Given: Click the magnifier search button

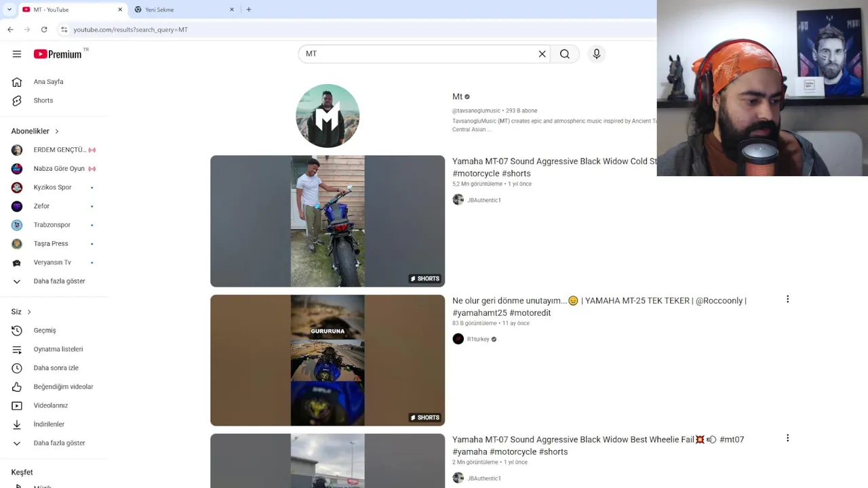Looking at the screenshot, I should point(565,54).
